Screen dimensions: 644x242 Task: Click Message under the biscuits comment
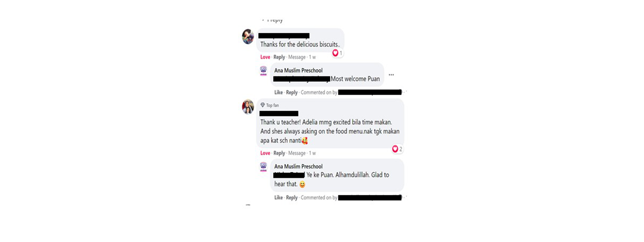pyautogui.click(x=297, y=57)
